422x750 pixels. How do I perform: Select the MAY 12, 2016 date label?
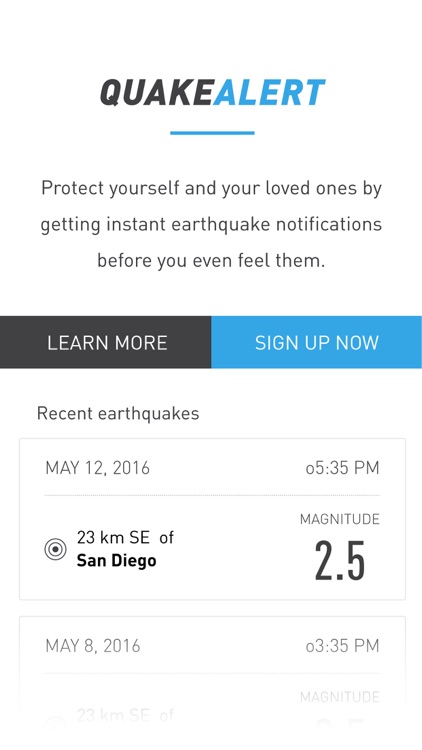tap(98, 468)
